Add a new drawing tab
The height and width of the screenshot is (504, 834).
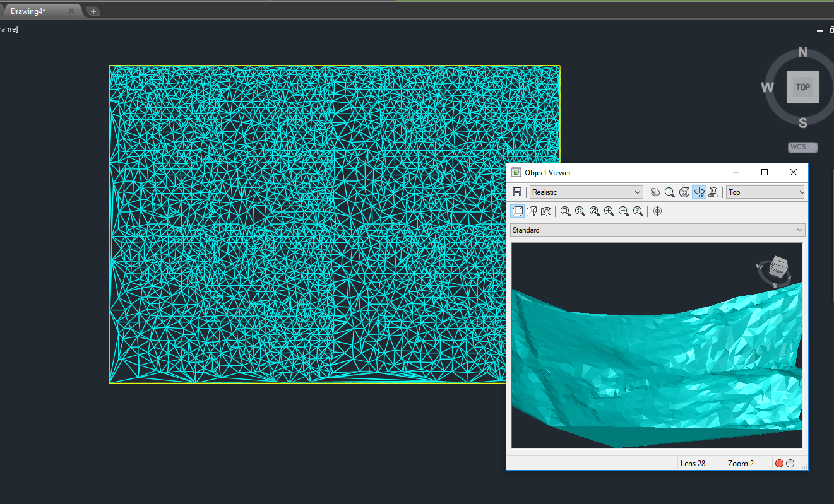point(93,11)
